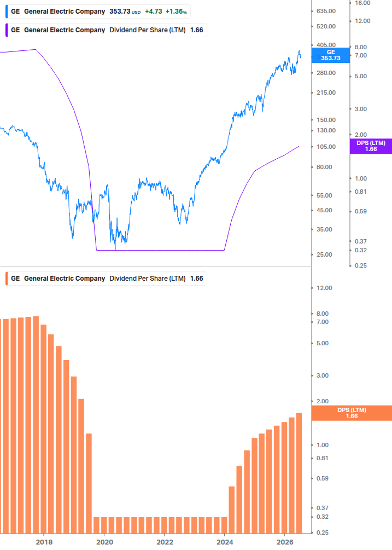This screenshot has height=550, width=392.
Task: Click the 2024 label on the time axis
Action: click(x=225, y=542)
